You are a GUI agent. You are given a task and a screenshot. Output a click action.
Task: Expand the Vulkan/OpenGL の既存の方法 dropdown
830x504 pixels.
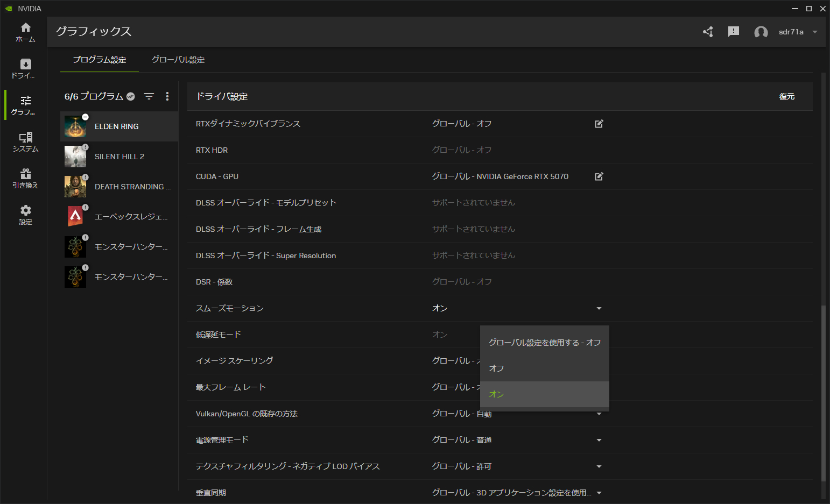(599, 414)
